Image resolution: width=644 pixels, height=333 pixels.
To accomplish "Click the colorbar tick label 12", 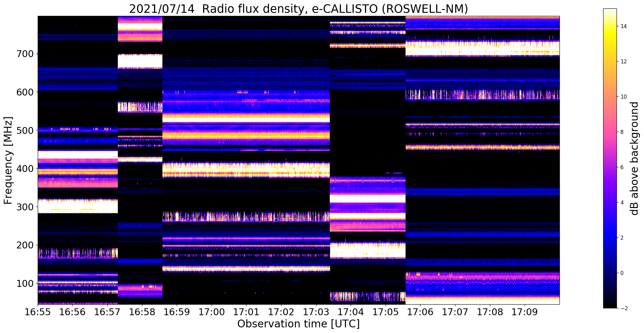I will tap(624, 61).
